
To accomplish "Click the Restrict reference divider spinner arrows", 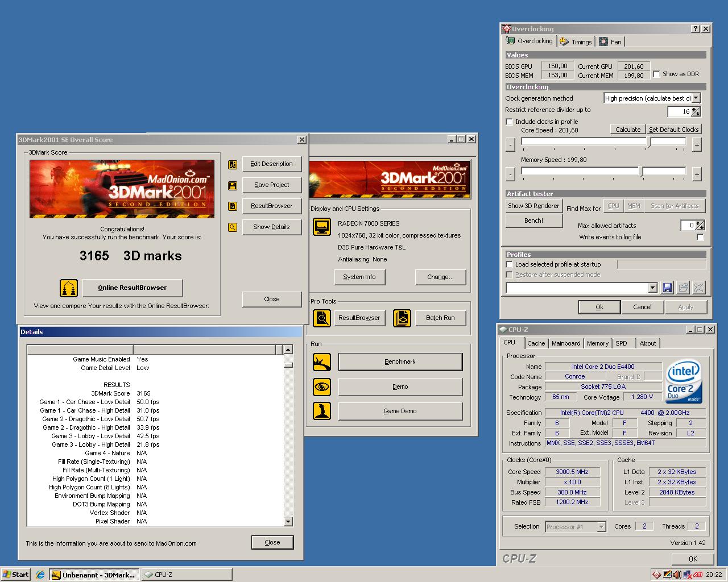I will click(x=696, y=111).
